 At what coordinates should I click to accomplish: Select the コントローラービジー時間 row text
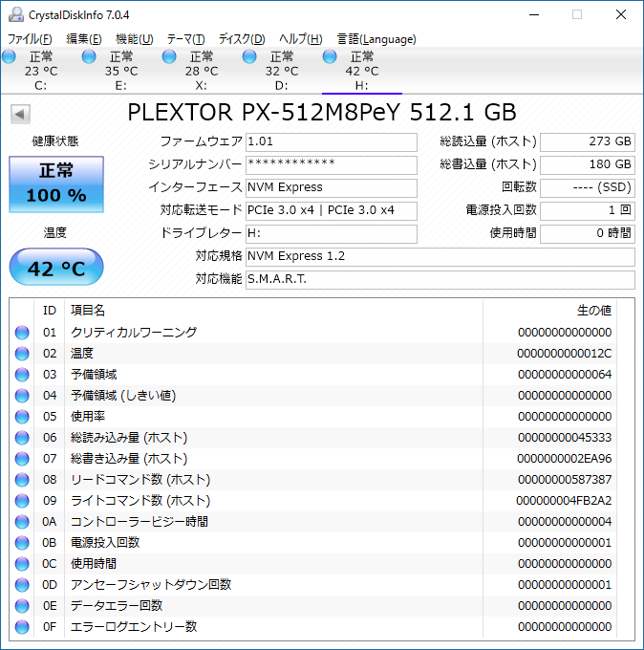click(x=140, y=522)
